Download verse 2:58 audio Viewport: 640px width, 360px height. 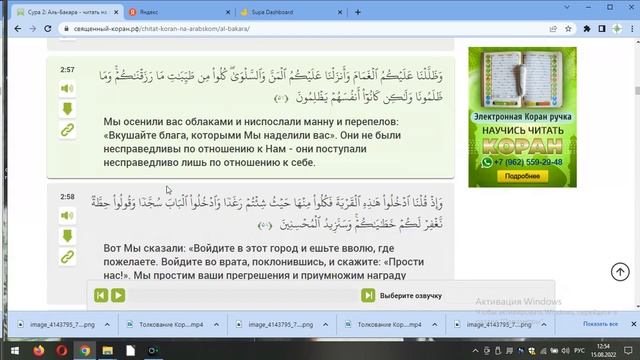(67, 236)
